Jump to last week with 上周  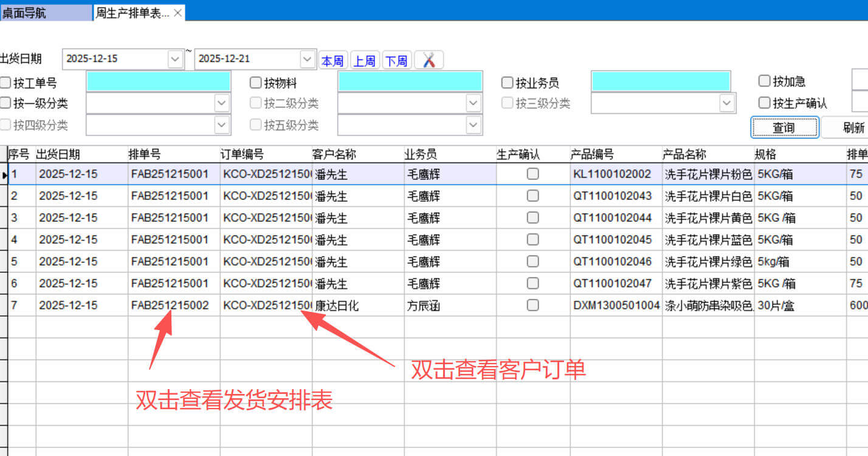[365, 61]
